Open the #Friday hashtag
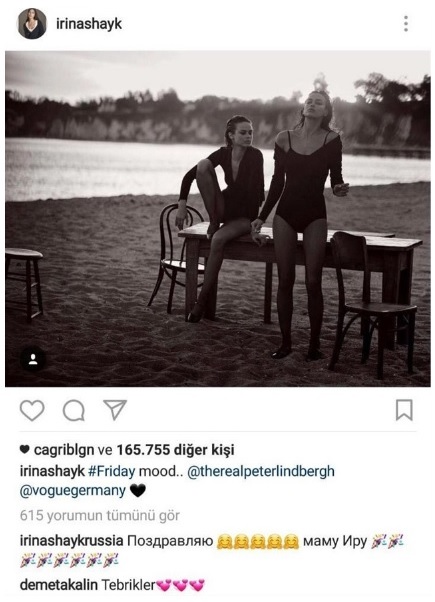 click(x=111, y=471)
